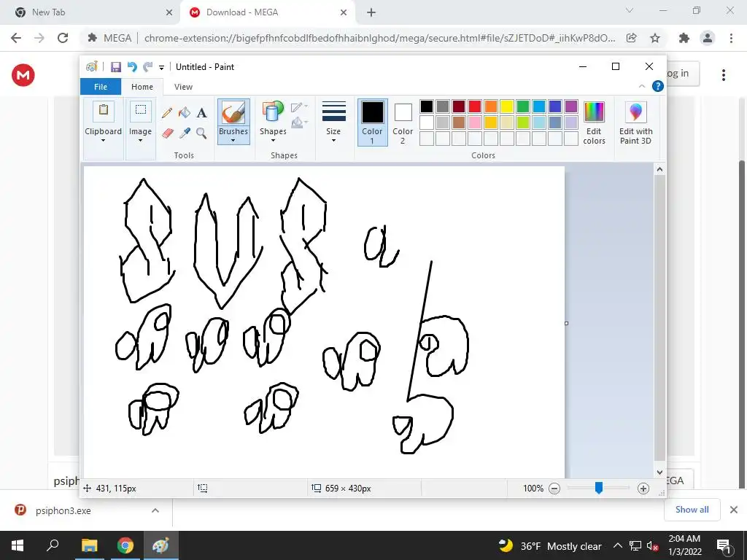
Task: Expand the Clipboard dropdown arrow
Action: 104,141
